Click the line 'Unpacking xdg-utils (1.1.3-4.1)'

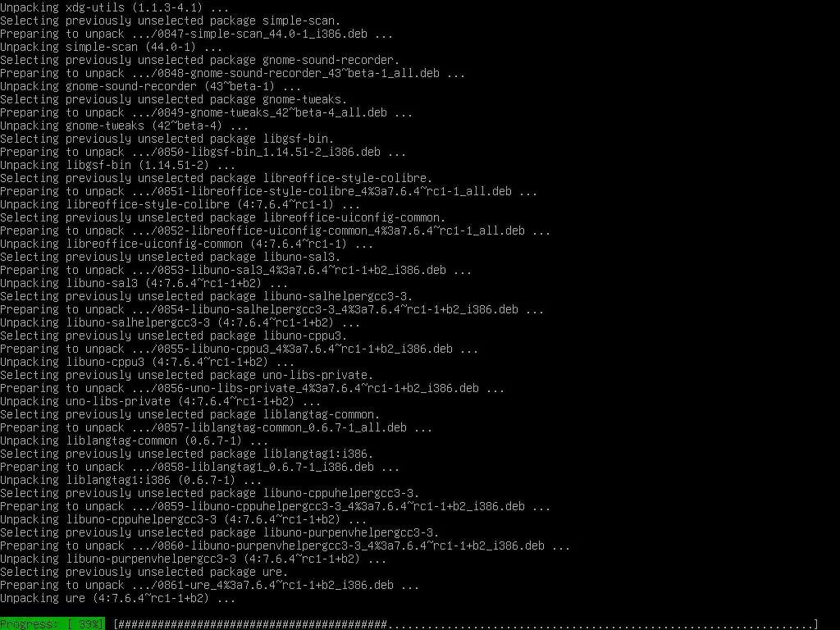[x=114, y=7]
